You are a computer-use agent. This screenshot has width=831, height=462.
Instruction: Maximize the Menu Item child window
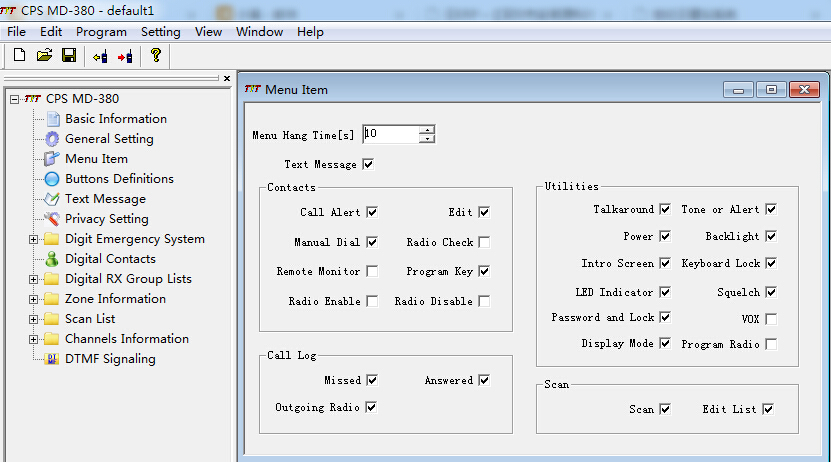pyautogui.click(x=771, y=90)
